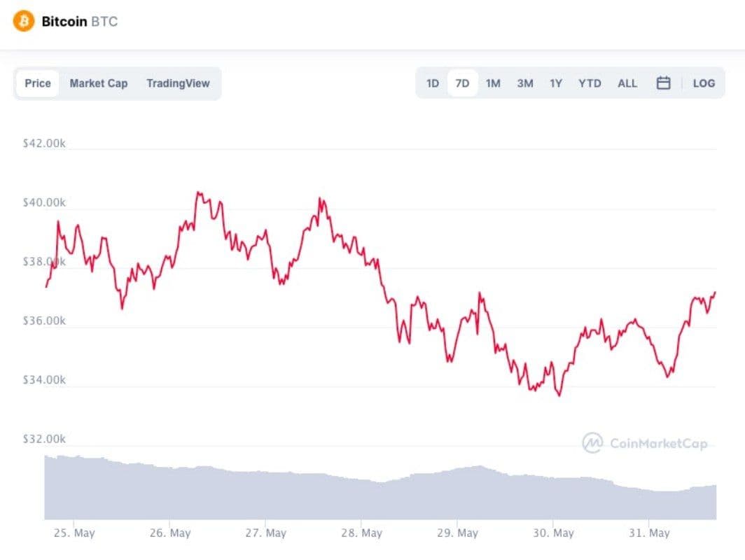Switch chart to 1Y range
Viewport: 745px width, 560px height.
click(556, 83)
